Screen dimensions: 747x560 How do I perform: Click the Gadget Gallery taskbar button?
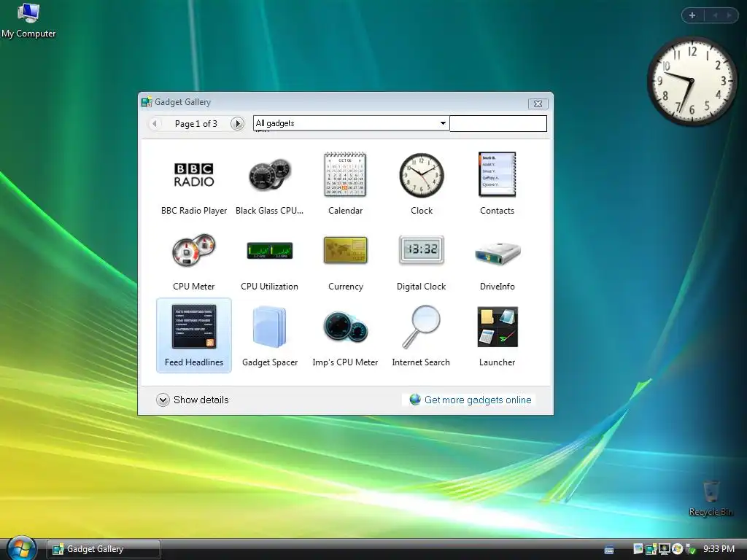click(x=104, y=549)
